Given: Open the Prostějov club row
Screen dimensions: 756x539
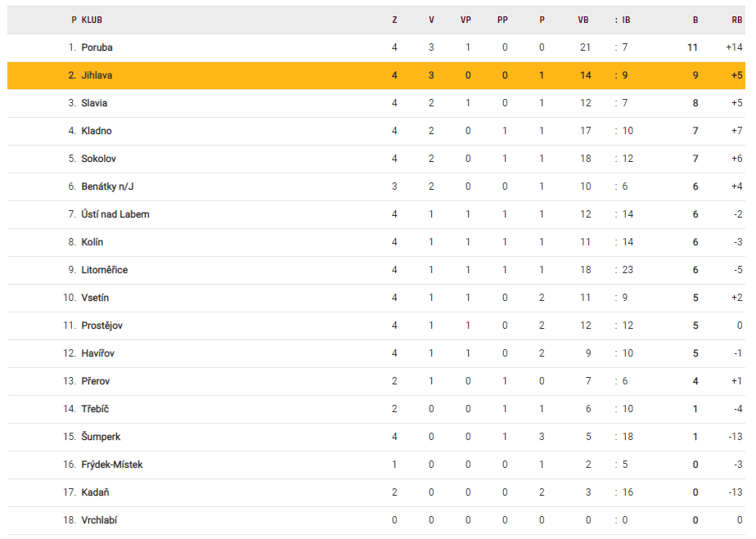Looking at the screenshot, I should pyautogui.click(x=376, y=326).
